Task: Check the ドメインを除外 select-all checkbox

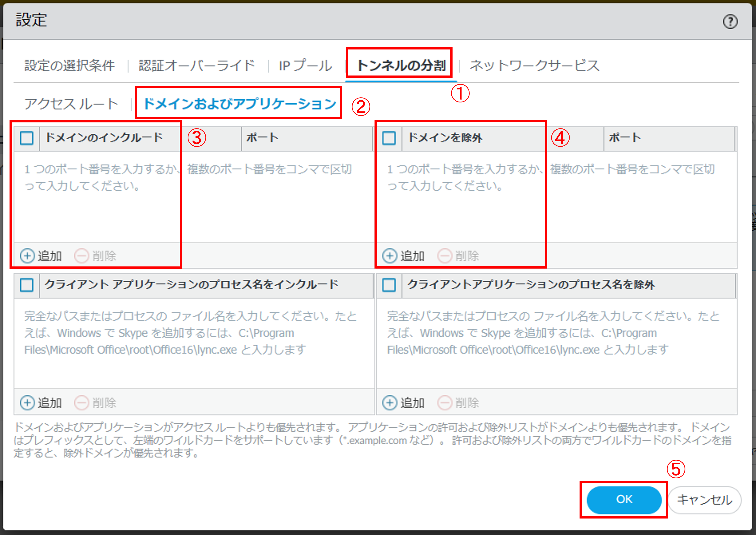Action: [x=389, y=138]
